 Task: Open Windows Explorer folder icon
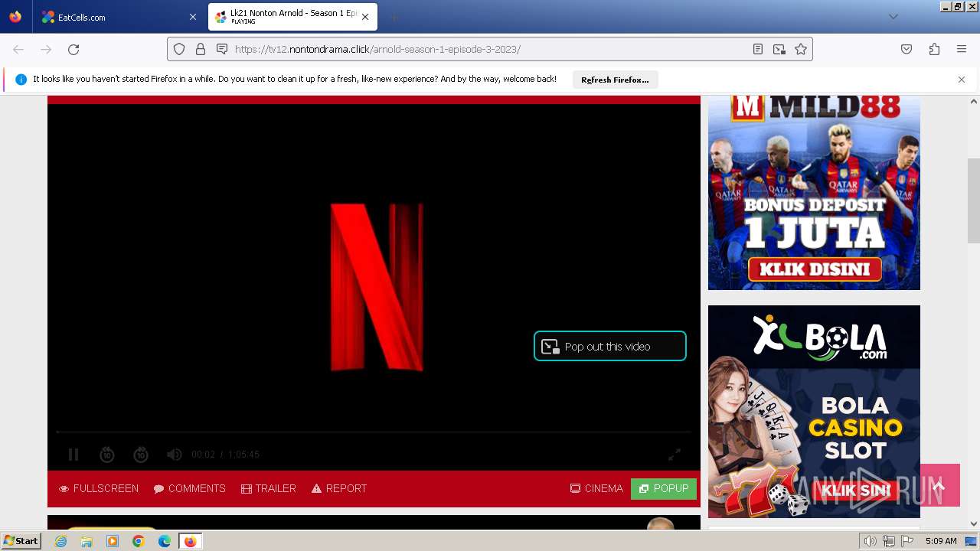(x=87, y=541)
